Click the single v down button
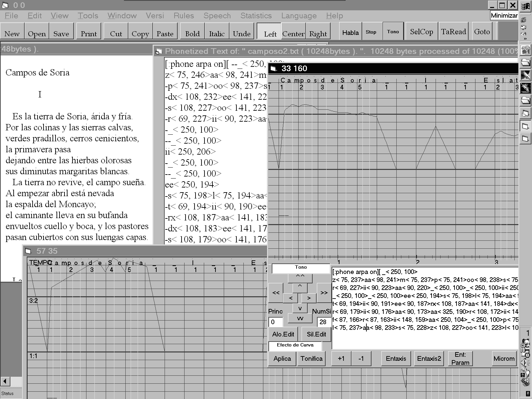The image size is (532, 399). (300, 308)
